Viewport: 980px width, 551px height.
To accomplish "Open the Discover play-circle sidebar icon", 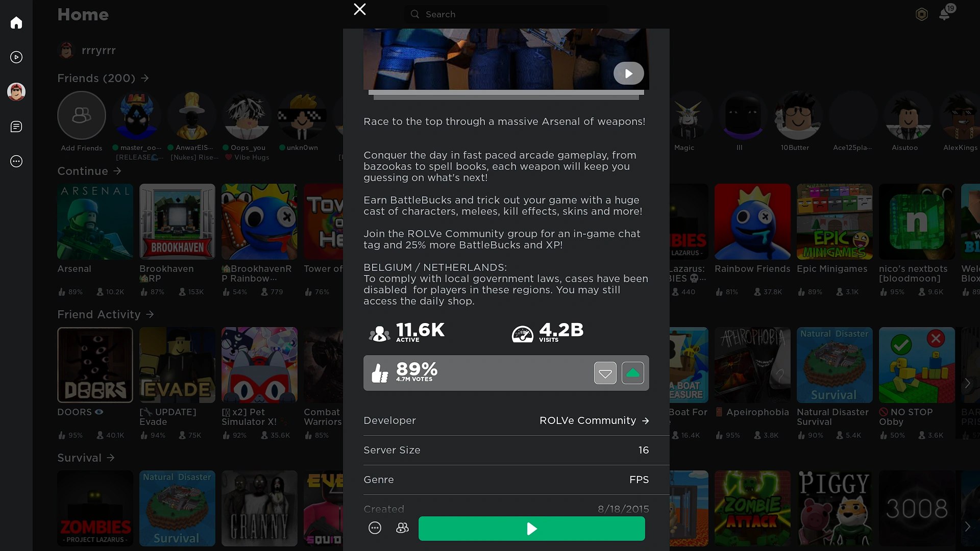I will [16, 57].
